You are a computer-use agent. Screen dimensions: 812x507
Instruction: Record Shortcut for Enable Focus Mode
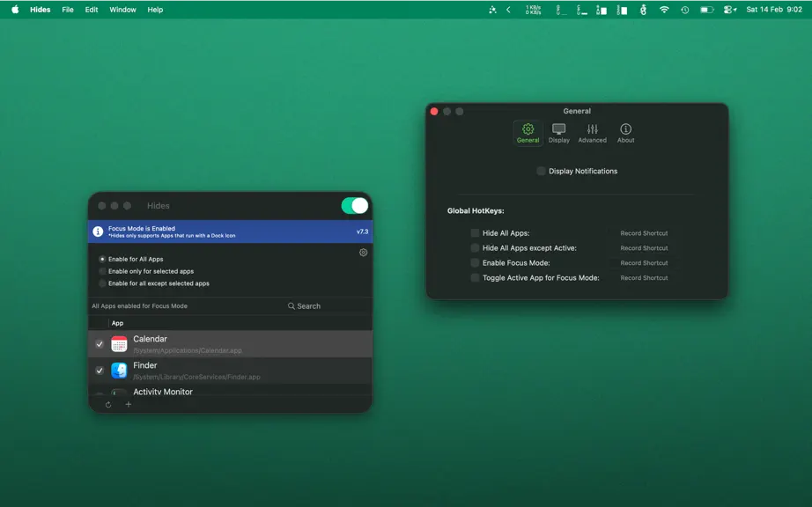644,263
